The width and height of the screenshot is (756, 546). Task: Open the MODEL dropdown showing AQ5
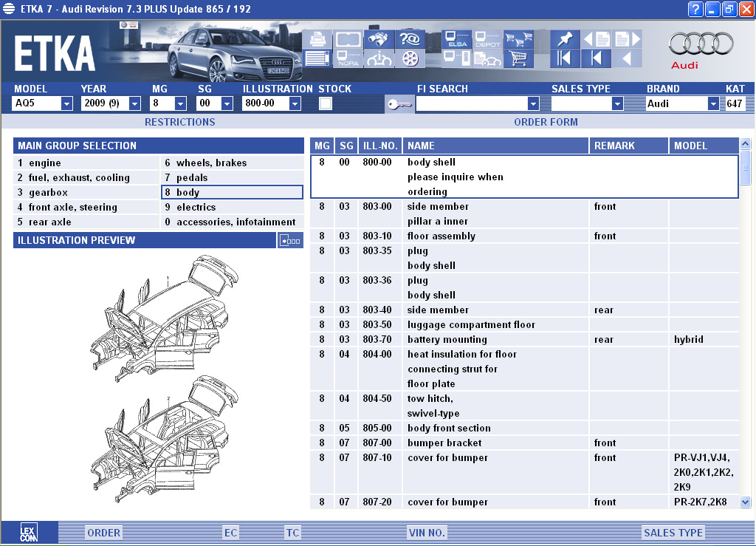point(42,103)
